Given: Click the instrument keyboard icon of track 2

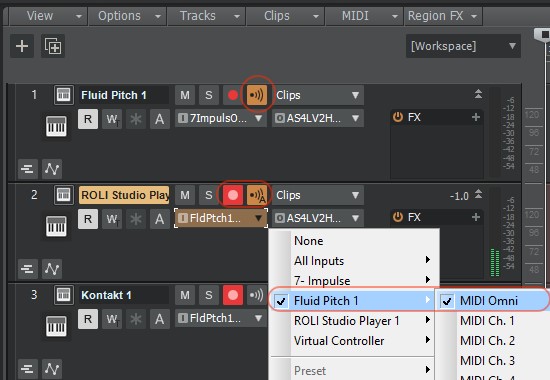Looking at the screenshot, I should tap(56, 226).
